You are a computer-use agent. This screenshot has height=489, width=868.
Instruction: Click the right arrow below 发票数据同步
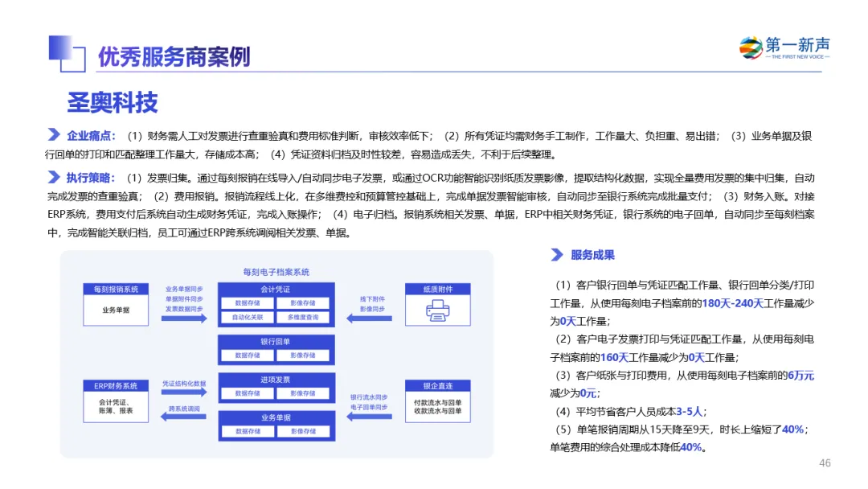(184, 318)
